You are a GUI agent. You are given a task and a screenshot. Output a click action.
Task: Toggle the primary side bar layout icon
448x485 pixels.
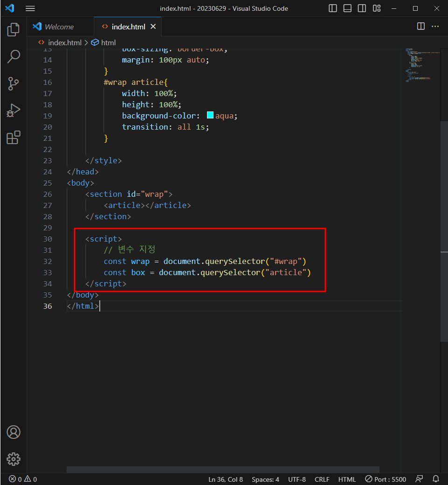click(x=333, y=8)
